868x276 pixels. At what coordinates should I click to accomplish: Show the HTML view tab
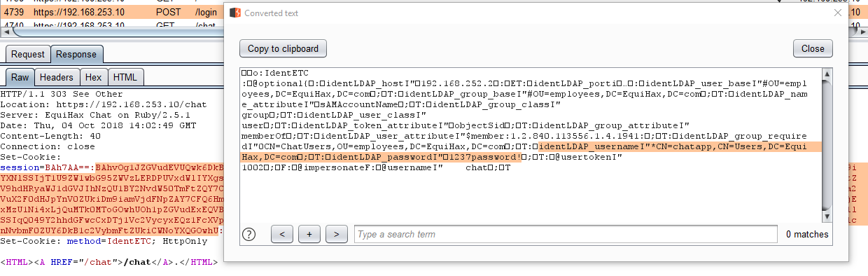coord(125,78)
